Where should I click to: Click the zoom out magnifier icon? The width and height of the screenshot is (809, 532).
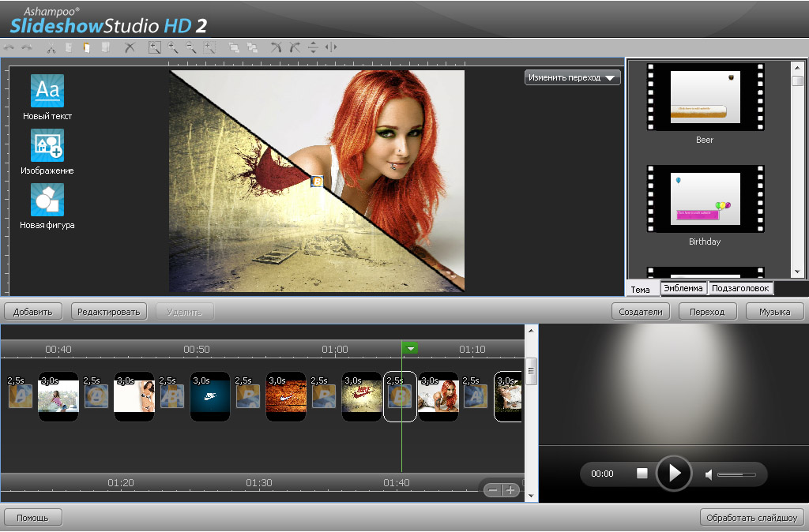click(191, 47)
